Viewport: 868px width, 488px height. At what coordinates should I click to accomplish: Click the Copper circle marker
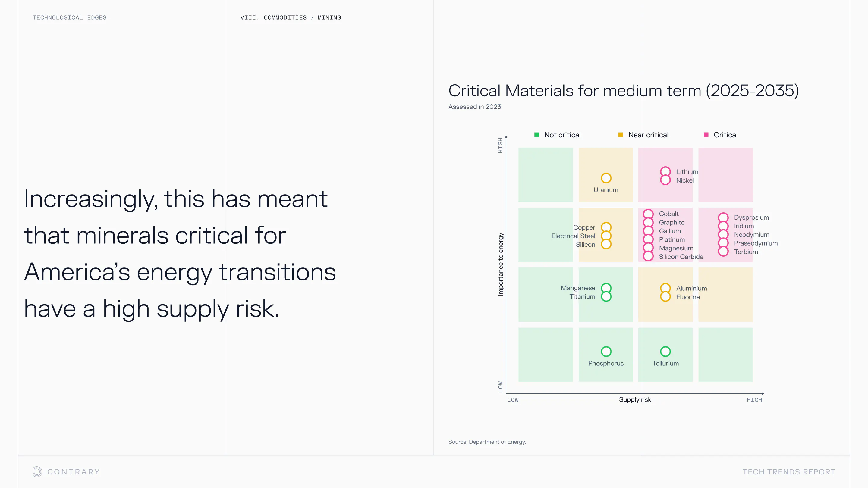[606, 227]
